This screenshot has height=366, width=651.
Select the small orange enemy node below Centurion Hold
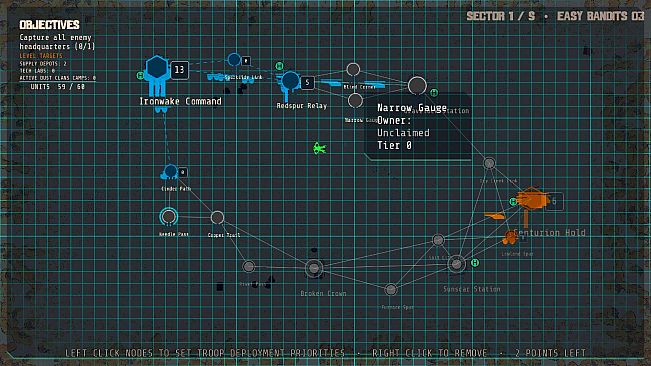pos(510,238)
